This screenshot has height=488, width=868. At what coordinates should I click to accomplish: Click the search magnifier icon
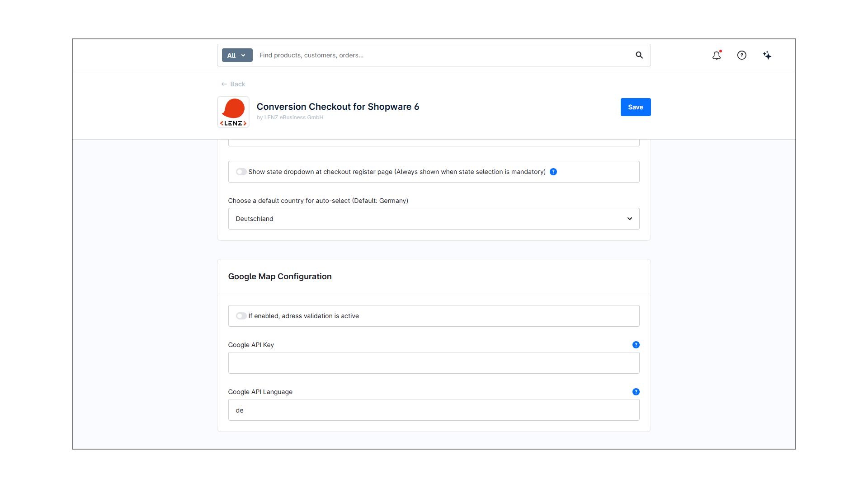click(x=639, y=55)
